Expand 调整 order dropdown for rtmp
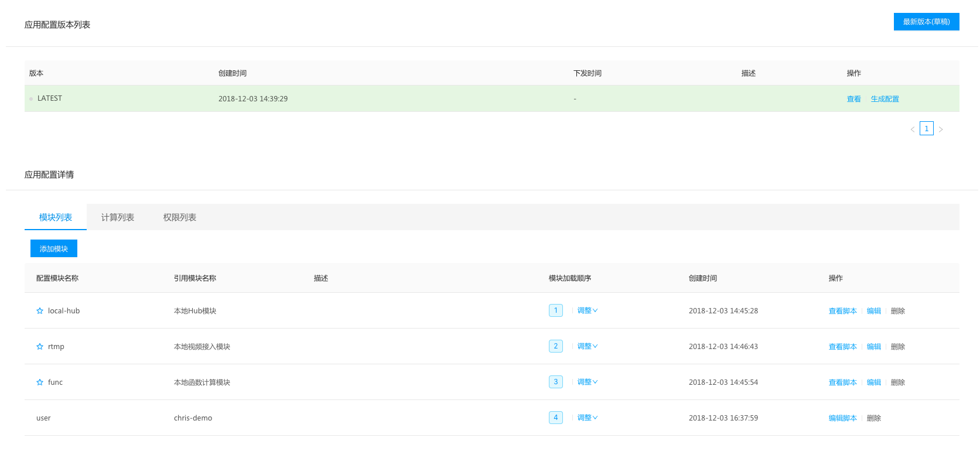The image size is (980, 458). click(587, 346)
